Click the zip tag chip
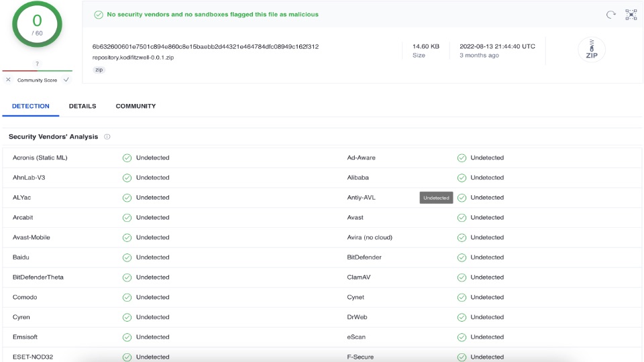The height and width of the screenshot is (362, 644). pos(99,70)
